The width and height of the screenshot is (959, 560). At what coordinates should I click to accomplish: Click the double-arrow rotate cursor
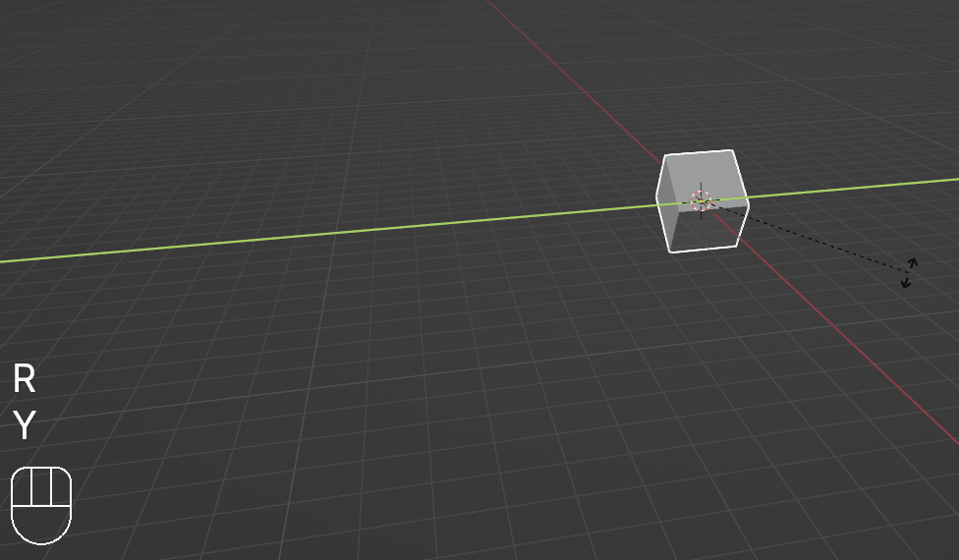909,273
